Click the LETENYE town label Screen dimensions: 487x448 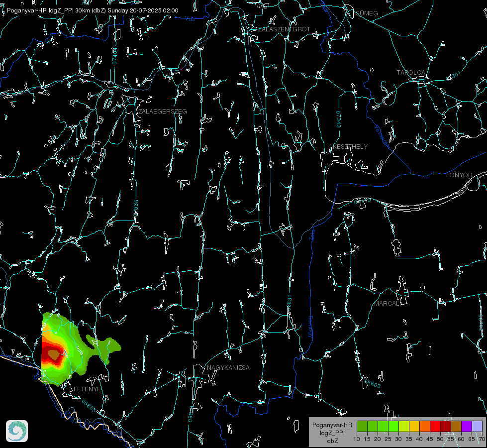(x=87, y=389)
